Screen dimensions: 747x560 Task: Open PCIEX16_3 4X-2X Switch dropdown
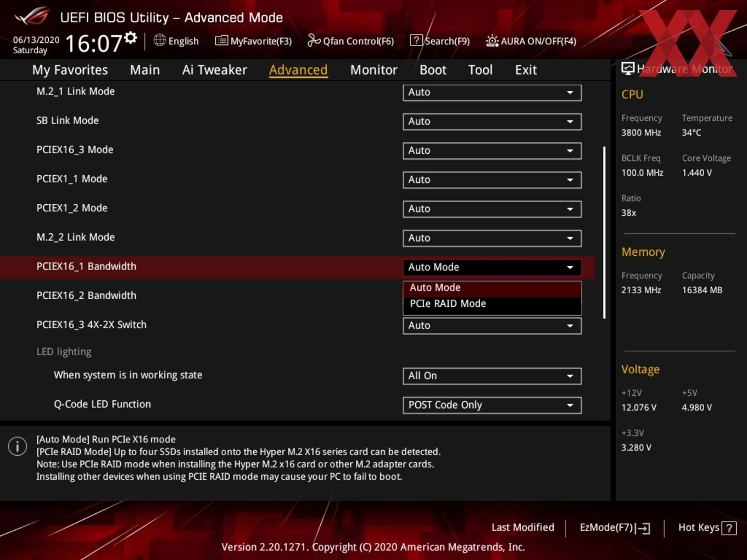click(x=492, y=326)
